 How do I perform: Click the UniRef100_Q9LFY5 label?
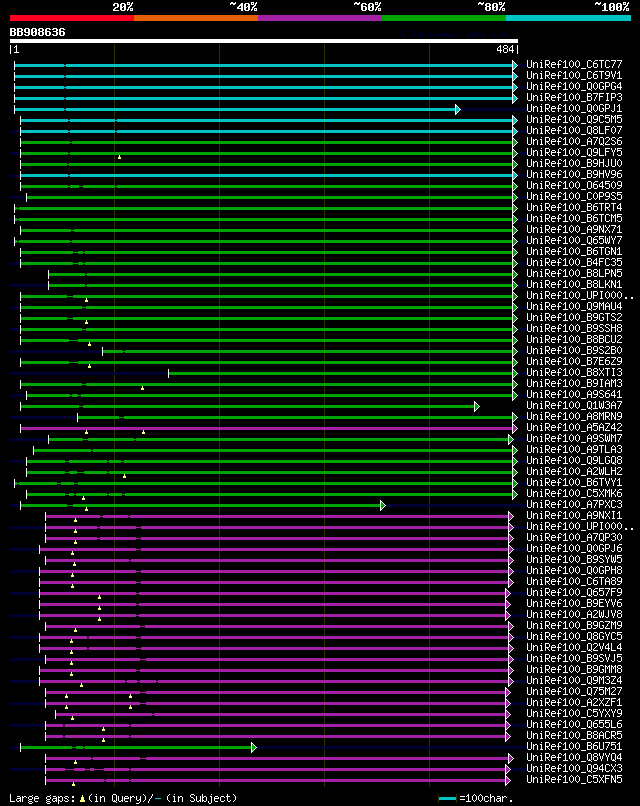574,152
